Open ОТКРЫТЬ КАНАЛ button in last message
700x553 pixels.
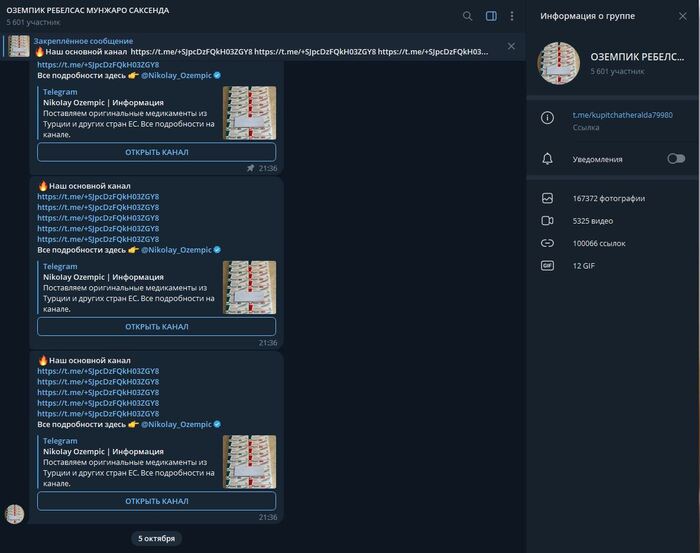click(157, 501)
